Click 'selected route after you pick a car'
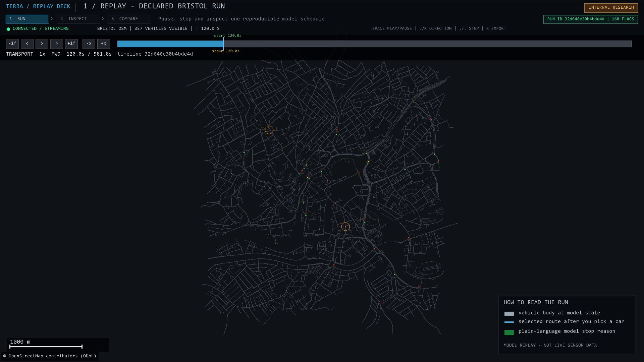 coord(571,321)
